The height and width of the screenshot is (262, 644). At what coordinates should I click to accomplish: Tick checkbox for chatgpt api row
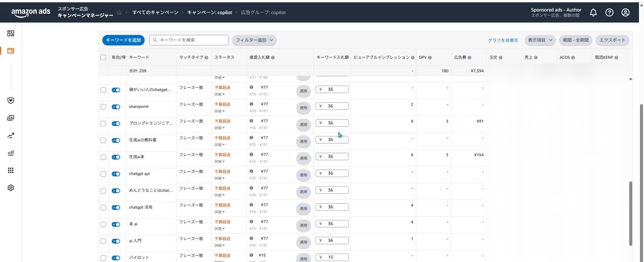pos(103,174)
